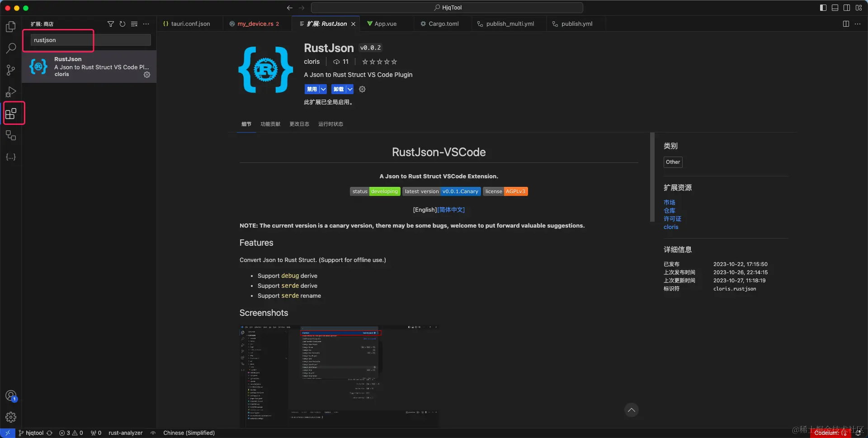Open the readme screenshot thumbnail
868x438 pixels.
coord(339,376)
